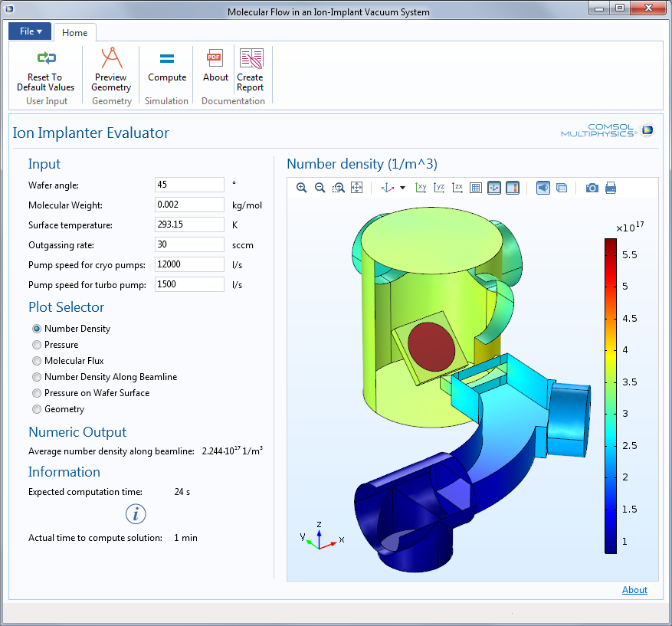Zoom in on the graphics plot
672x626 pixels.
(x=302, y=188)
